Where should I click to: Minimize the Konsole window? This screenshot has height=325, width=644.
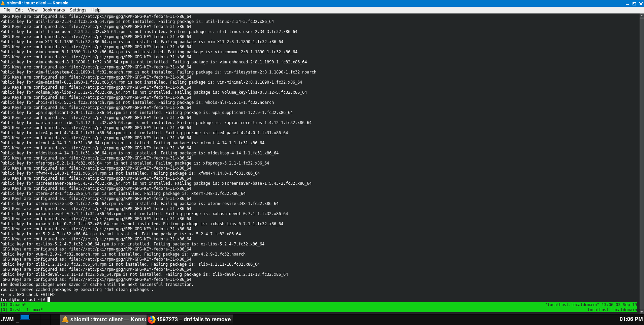627,4
